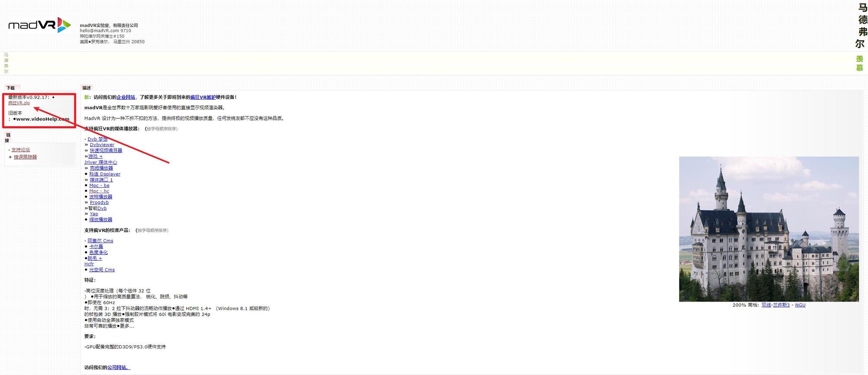This screenshot has width=868, height=375.
Task: Open the Mpc - be link
Action: 99,185
